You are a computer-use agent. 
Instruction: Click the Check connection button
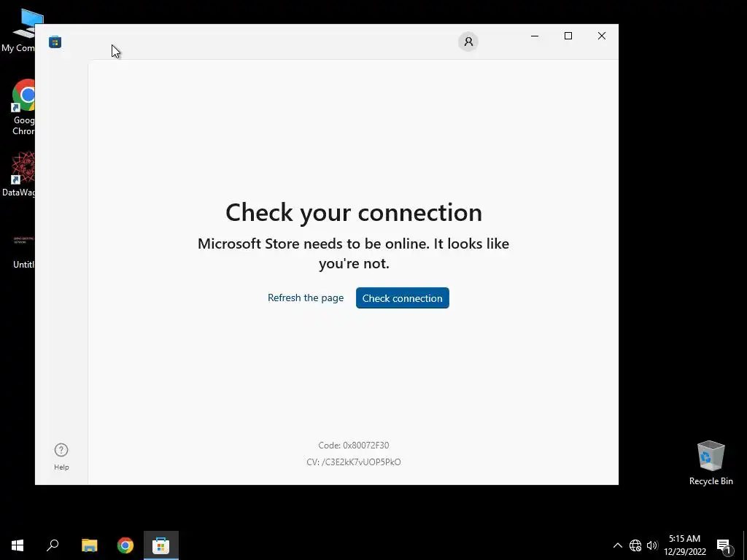click(x=403, y=298)
